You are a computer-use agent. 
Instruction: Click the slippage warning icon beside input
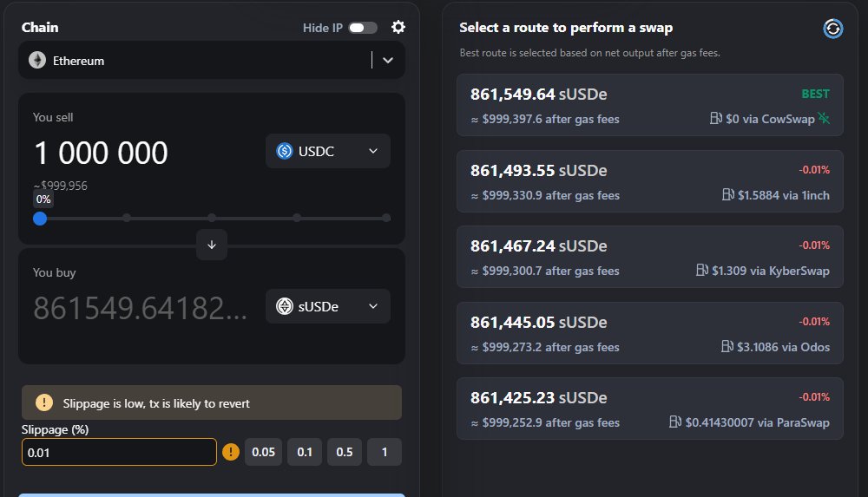tap(231, 452)
